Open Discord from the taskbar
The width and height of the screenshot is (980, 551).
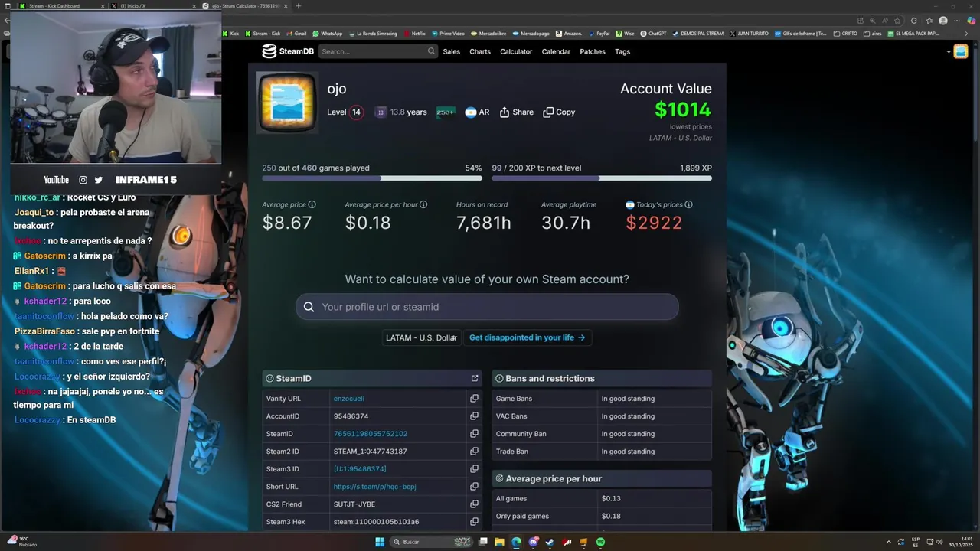click(x=533, y=542)
